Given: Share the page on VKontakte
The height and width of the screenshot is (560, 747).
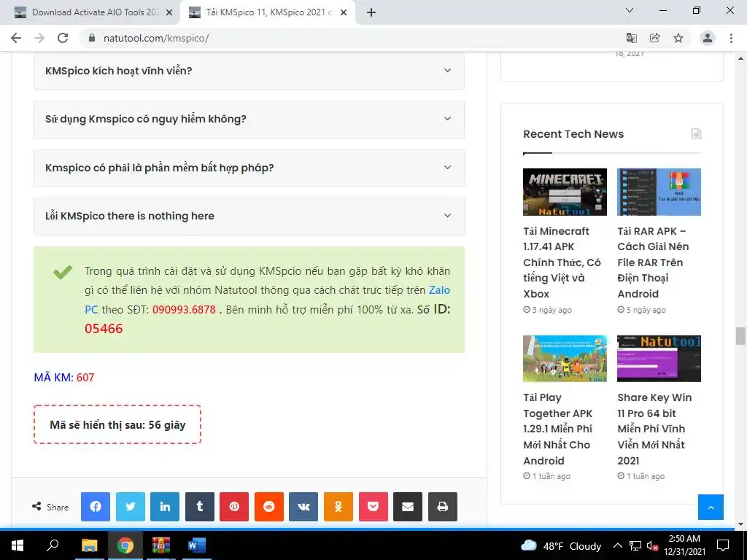Looking at the screenshot, I should coord(303,507).
